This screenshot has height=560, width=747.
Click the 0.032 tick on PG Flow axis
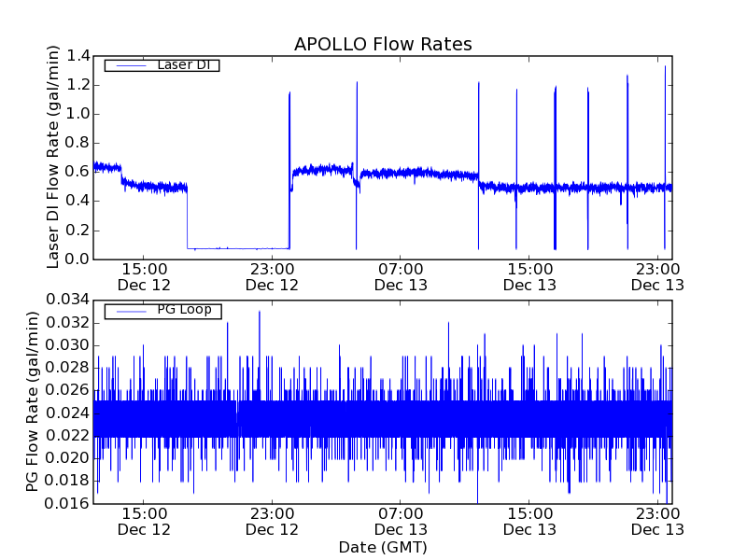click(x=67, y=323)
